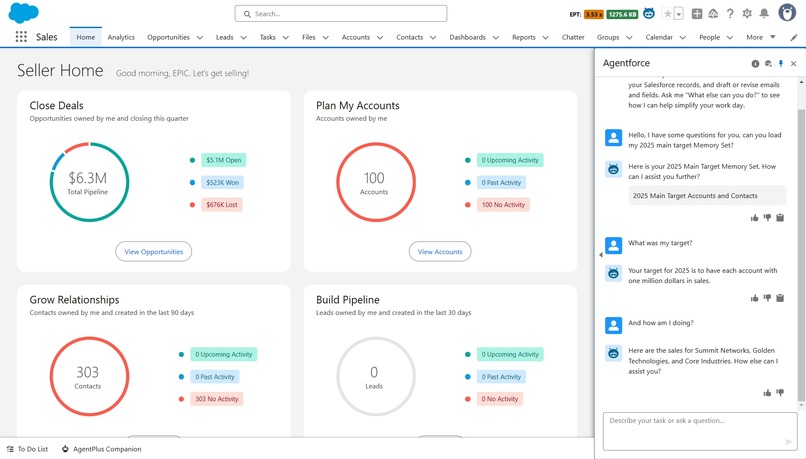
Task: Expand the Dashboards tab dropdown chevron
Action: 496,38
